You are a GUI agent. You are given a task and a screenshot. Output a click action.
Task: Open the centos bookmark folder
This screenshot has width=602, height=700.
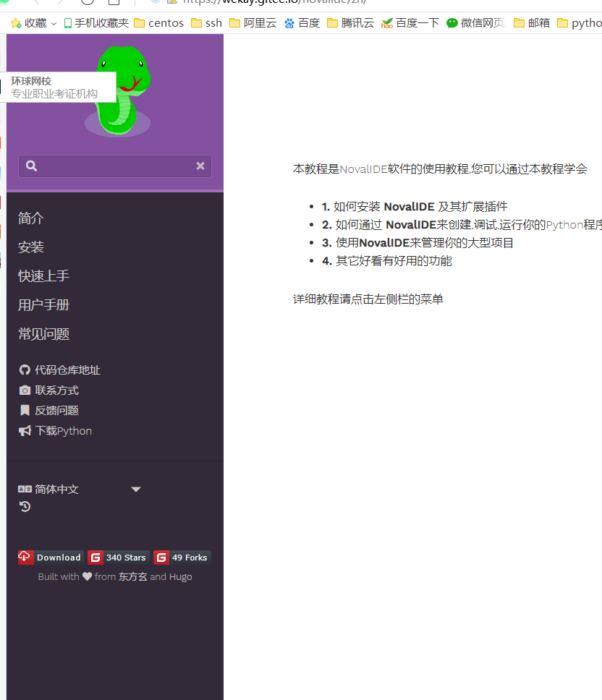pyautogui.click(x=159, y=22)
